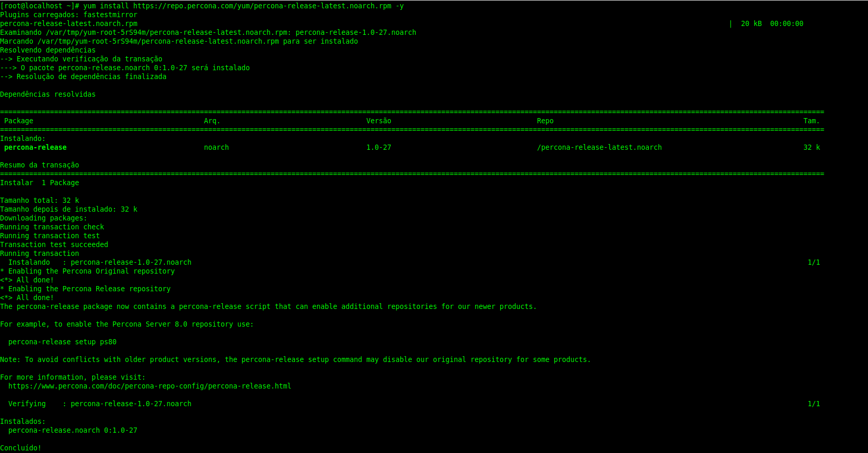Click 'Executando verificação da transação' line

[x=81, y=59]
